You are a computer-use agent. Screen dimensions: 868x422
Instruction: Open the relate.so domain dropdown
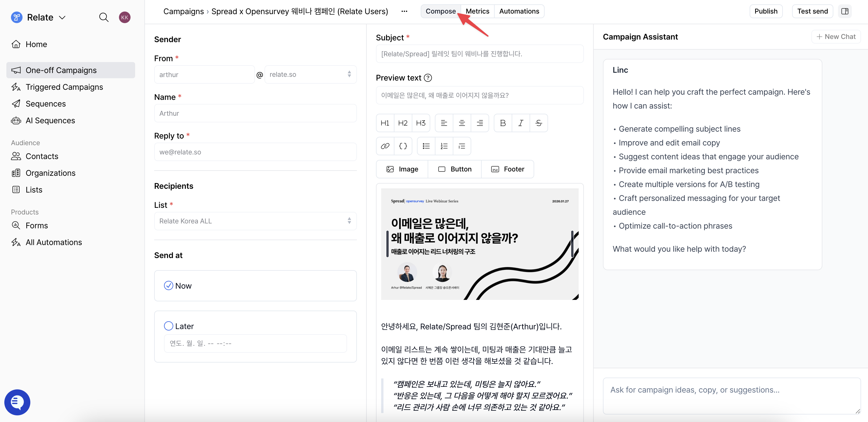(x=310, y=74)
